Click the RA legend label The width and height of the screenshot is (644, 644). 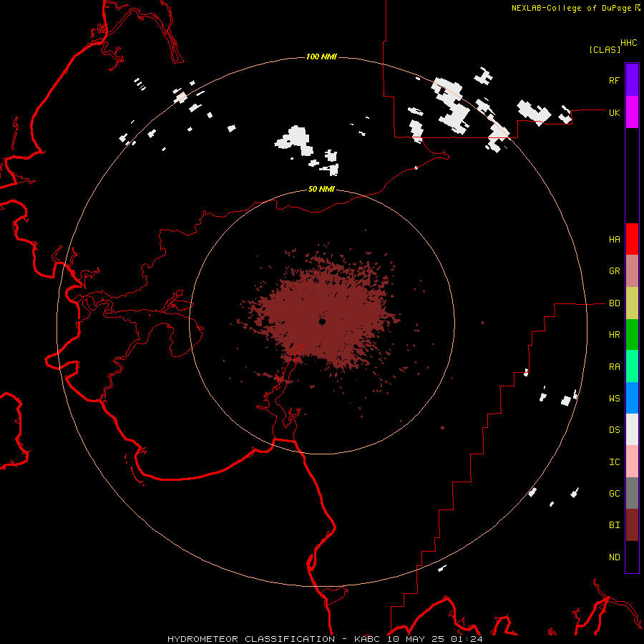(x=614, y=367)
